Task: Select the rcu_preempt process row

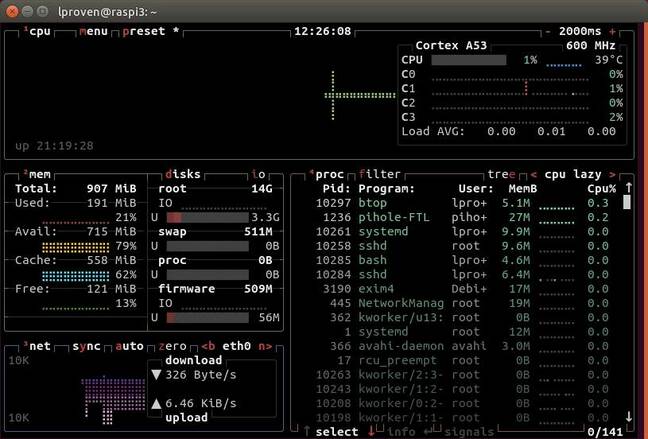Action: 462,360
